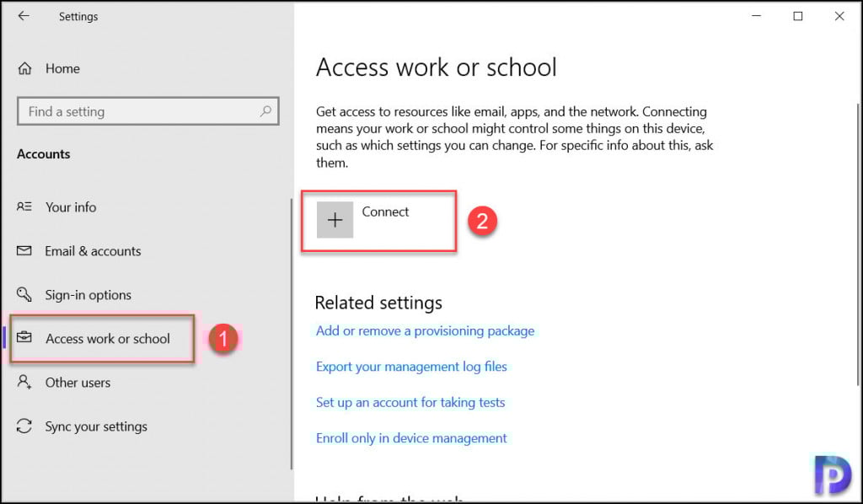Click the Email & accounts envelope icon

pos(24,251)
